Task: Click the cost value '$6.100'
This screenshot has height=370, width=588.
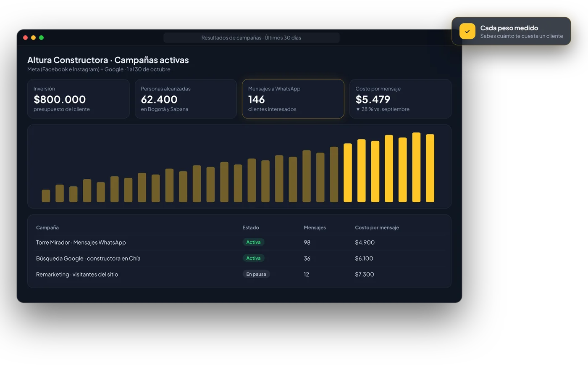Action: (x=364, y=259)
